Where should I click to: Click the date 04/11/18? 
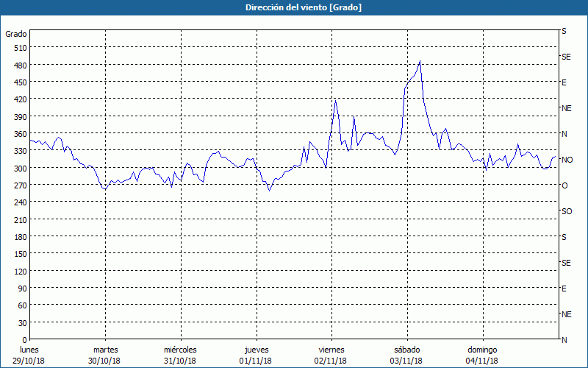482,361
